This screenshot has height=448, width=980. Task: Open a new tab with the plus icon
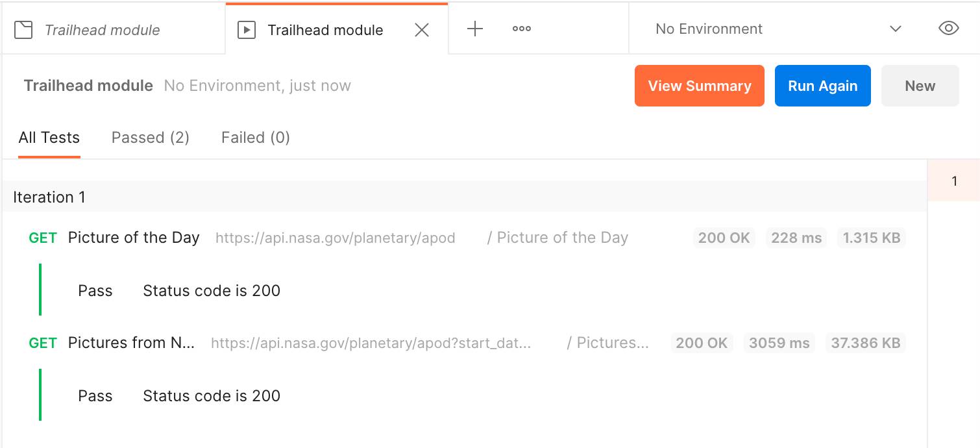click(x=475, y=29)
